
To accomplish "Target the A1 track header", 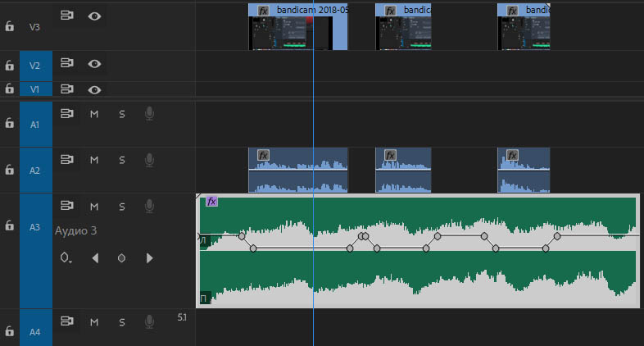I will tap(36, 124).
